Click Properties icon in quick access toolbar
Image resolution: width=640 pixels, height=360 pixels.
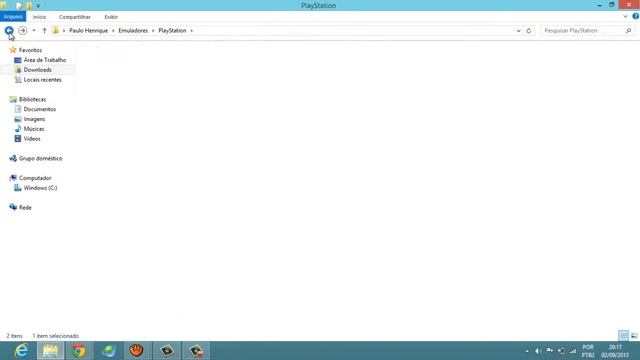(19, 6)
